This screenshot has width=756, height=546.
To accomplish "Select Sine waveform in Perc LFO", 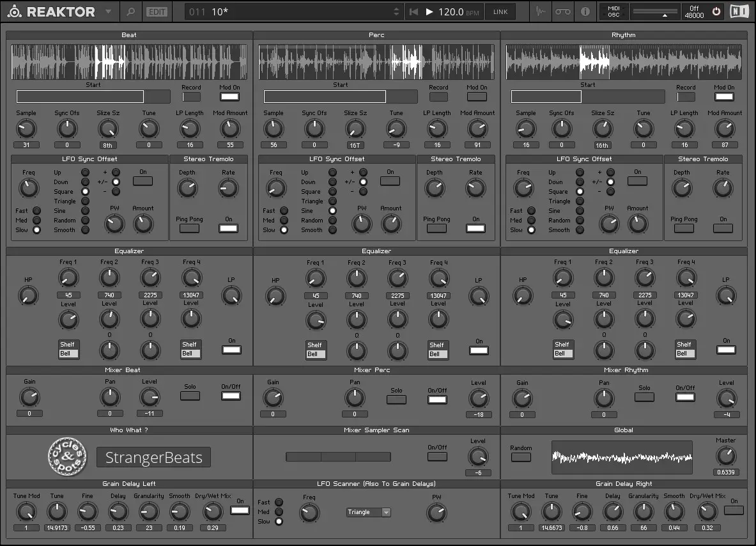I will point(333,211).
